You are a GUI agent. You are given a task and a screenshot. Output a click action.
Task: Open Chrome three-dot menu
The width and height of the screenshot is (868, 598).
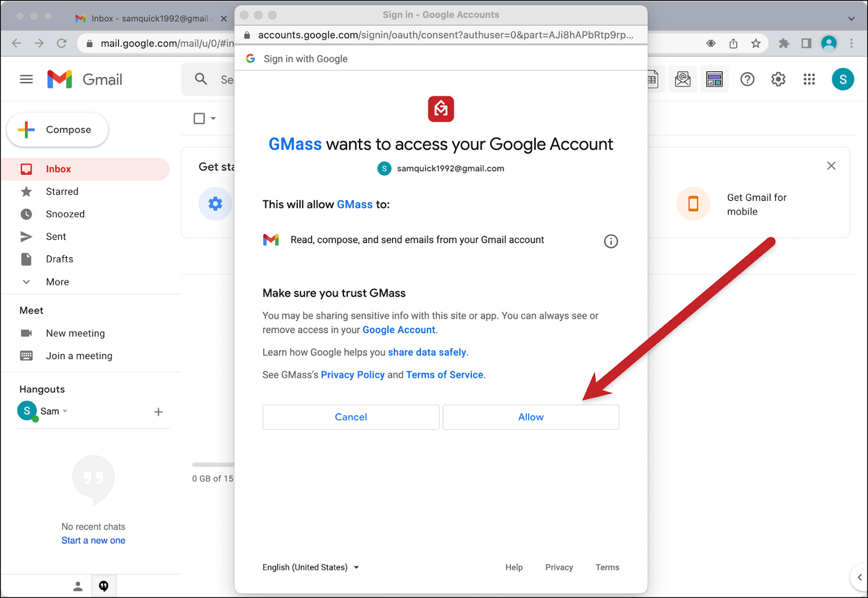[851, 43]
